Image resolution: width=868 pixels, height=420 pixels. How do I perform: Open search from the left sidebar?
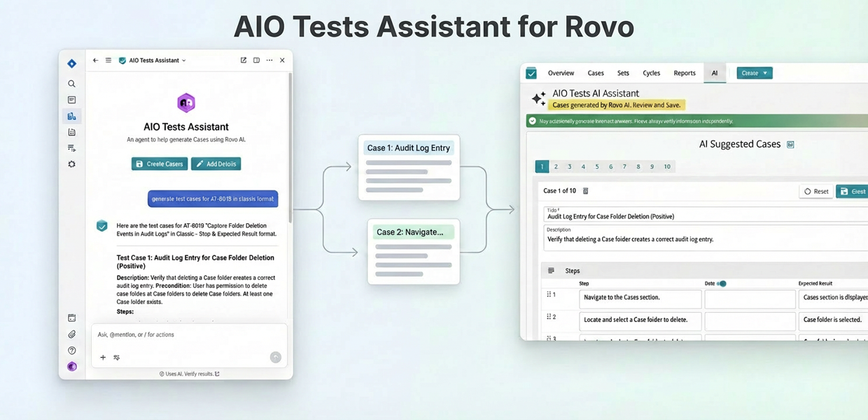(x=71, y=83)
